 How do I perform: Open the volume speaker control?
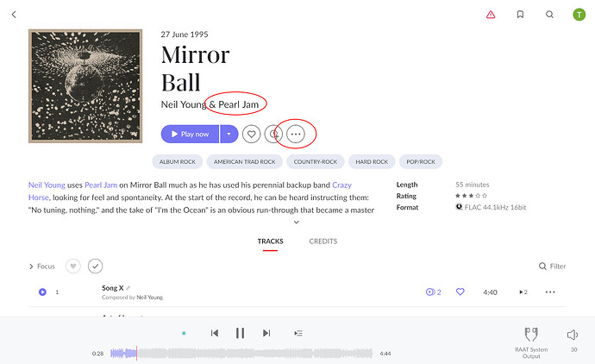pyautogui.click(x=573, y=335)
